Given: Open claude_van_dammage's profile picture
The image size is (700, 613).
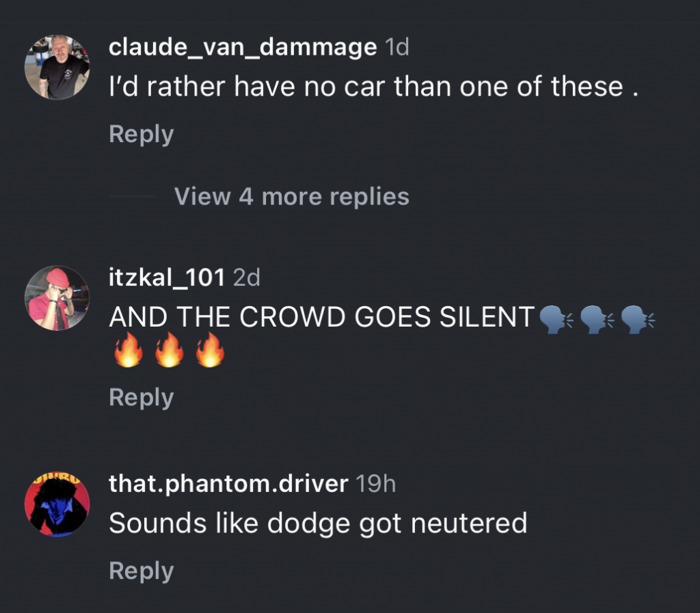Looking at the screenshot, I should coord(57,68).
